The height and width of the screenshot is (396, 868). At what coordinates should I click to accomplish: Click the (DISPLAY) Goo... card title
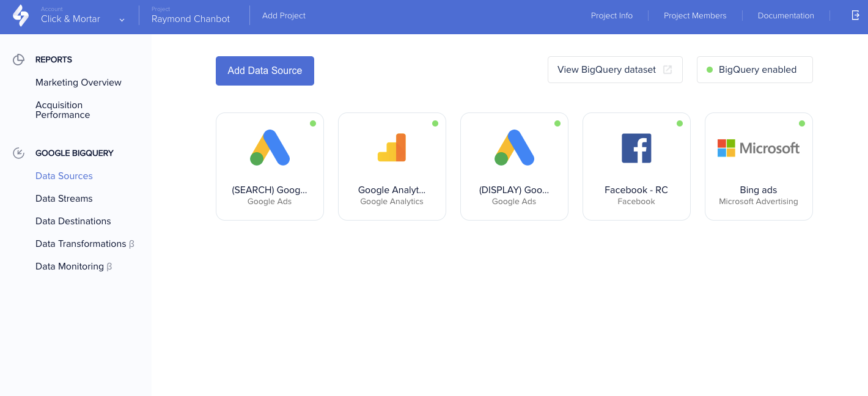point(514,190)
